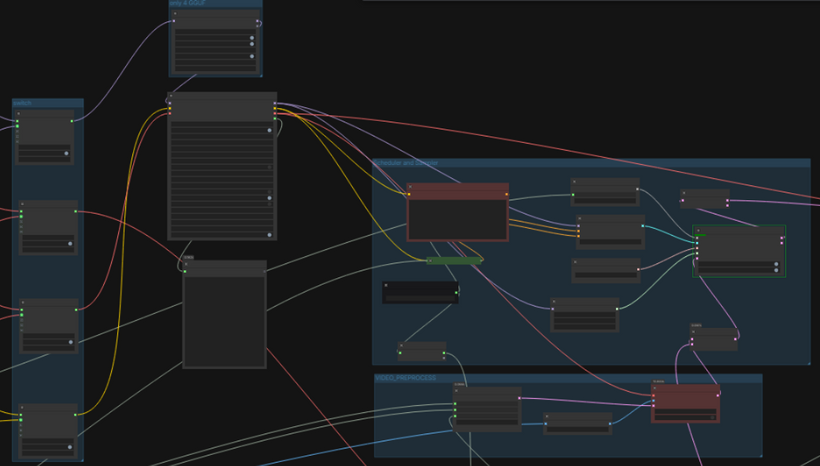The width and height of the screenshot is (820, 466).
Task: Select the green collapsed node in Scheduler and Sampler
Action: [x=453, y=261]
